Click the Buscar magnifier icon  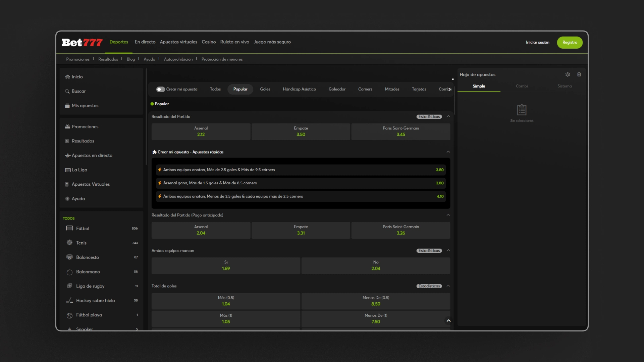coord(67,91)
